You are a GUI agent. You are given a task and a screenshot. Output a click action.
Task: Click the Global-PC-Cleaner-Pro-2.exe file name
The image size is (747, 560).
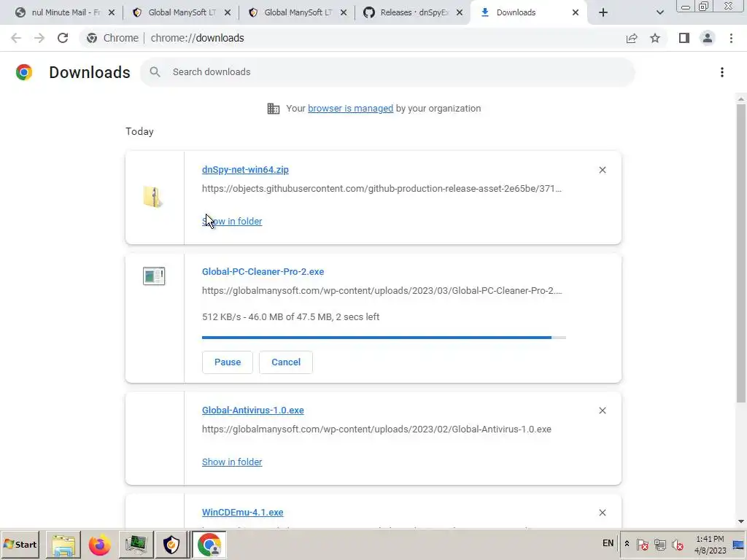coord(263,272)
